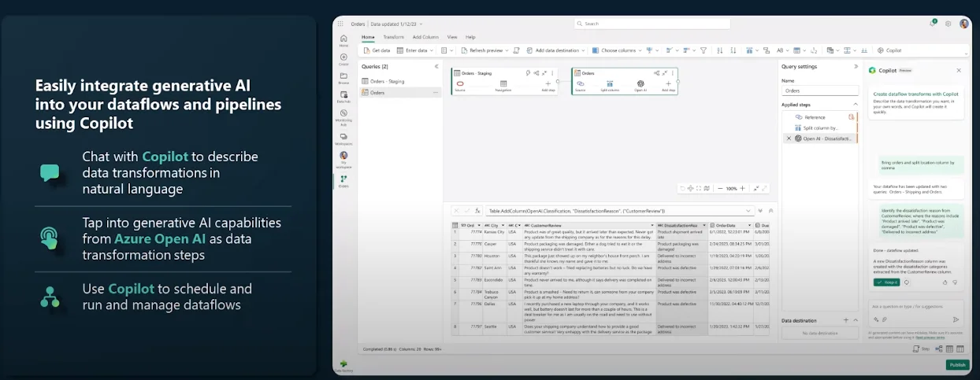
Task: Add a data destination with the plus icon
Action: 846,320
